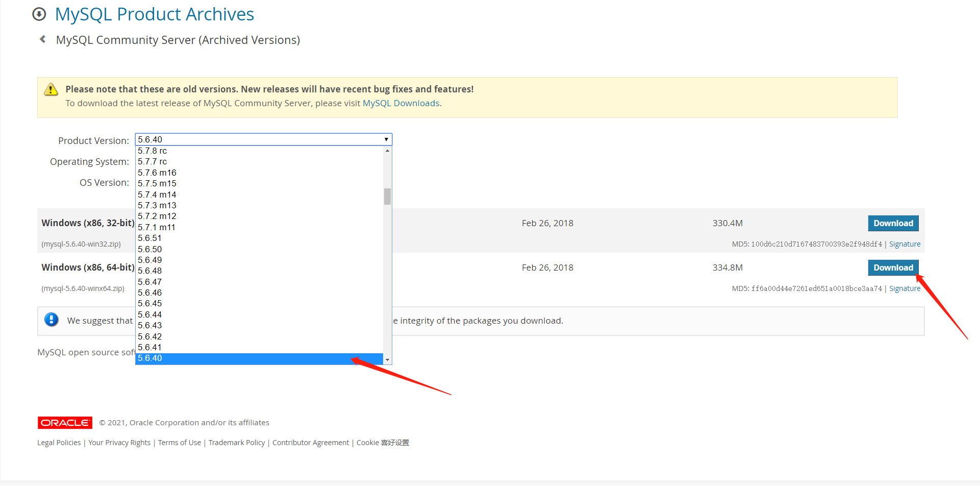This screenshot has height=486, width=980.
Task: Open the MySQL Downloads link
Action: tap(401, 103)
